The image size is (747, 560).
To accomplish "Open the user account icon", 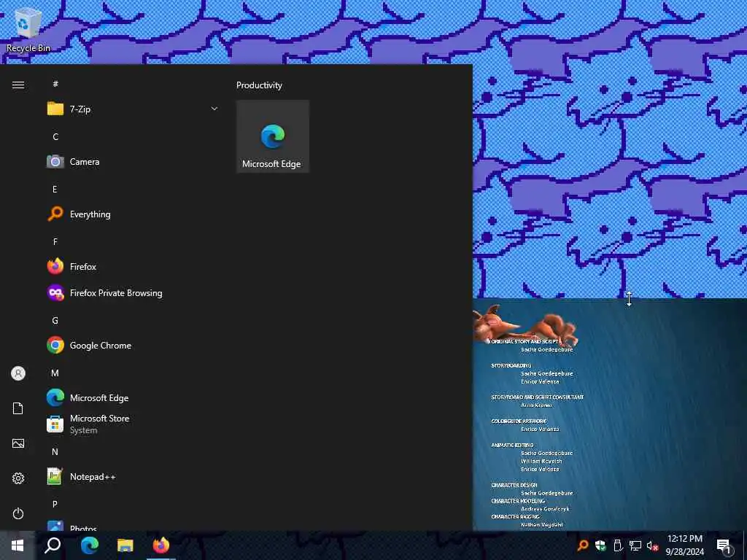I will 18,373.
